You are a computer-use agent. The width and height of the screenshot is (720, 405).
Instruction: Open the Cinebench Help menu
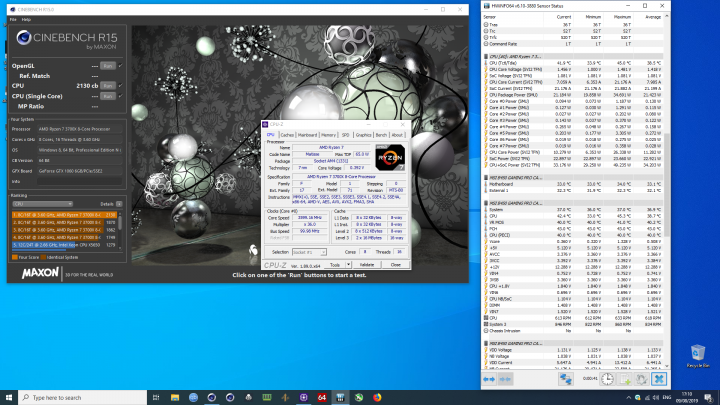pyautogui.click(x=26, y=20)
